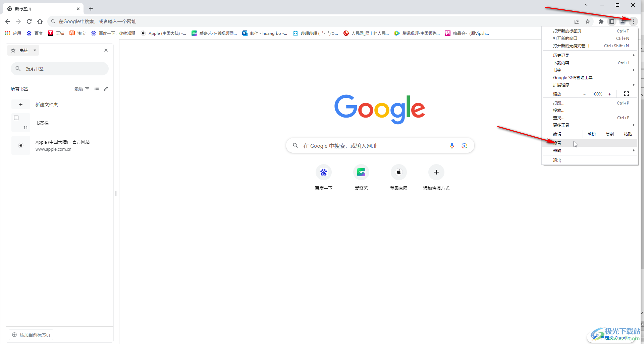Go back with the navigation arrow
This screenshot has height=344, width=644.
pyautogui.click(x=8, y=21)
